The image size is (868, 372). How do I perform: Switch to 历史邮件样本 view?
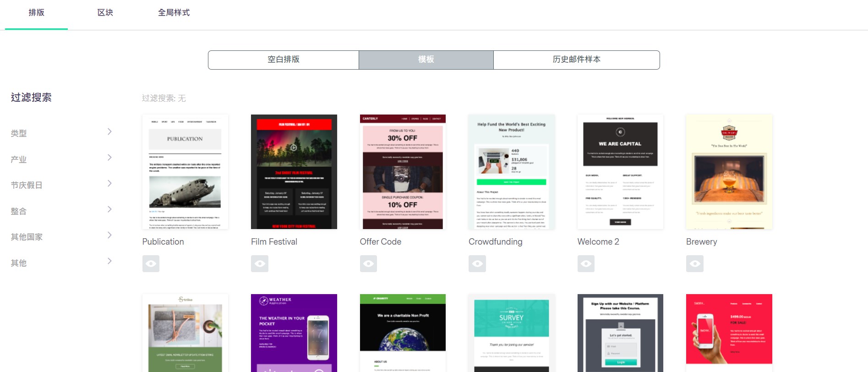576,60
